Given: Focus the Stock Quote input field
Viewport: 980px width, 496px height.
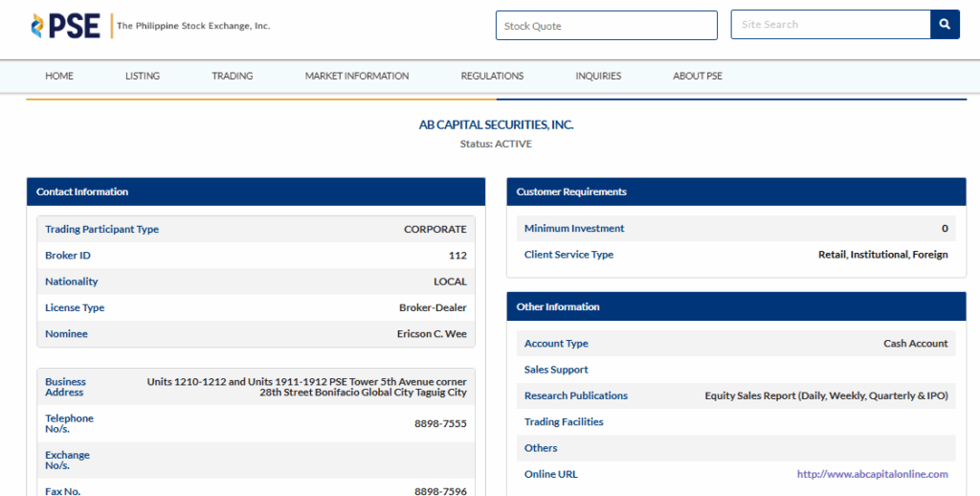Looking at the screenshot, I should coord(606,26).
